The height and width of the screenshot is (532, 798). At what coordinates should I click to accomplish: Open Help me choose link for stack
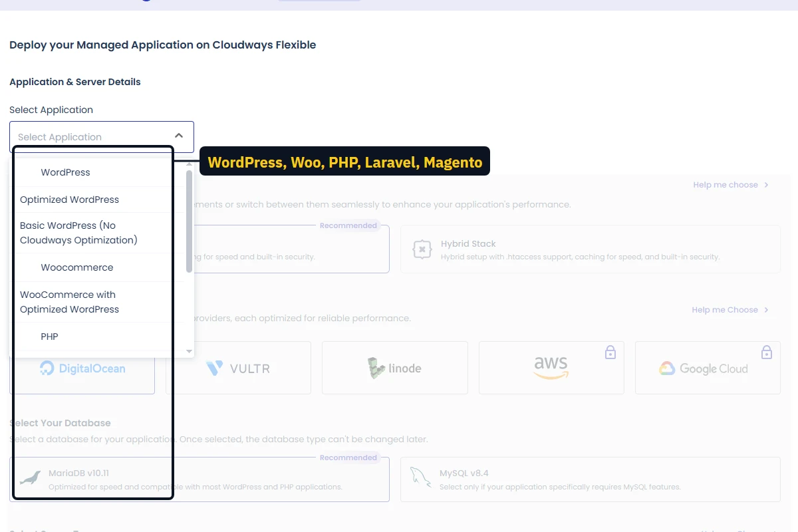(731, 185)
